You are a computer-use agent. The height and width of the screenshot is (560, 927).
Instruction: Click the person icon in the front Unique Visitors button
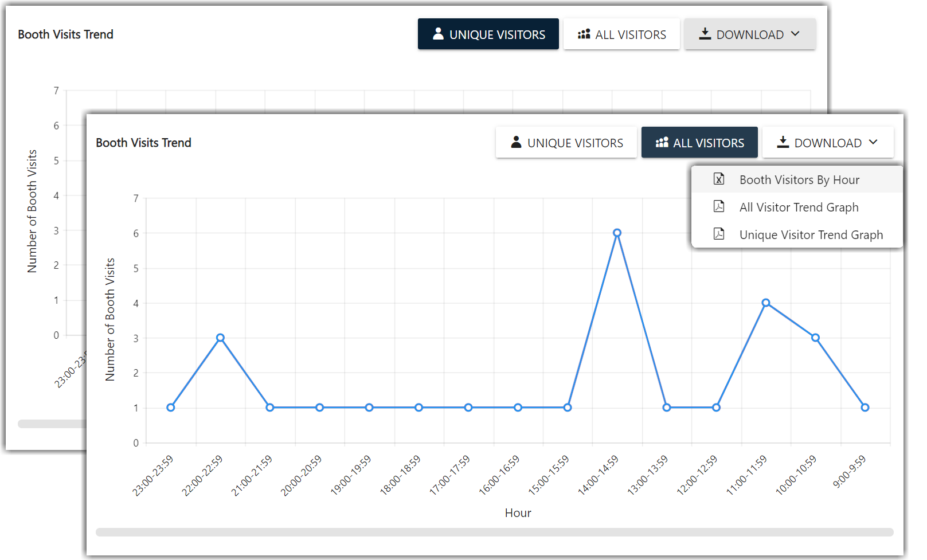click(x=516, y=142)
